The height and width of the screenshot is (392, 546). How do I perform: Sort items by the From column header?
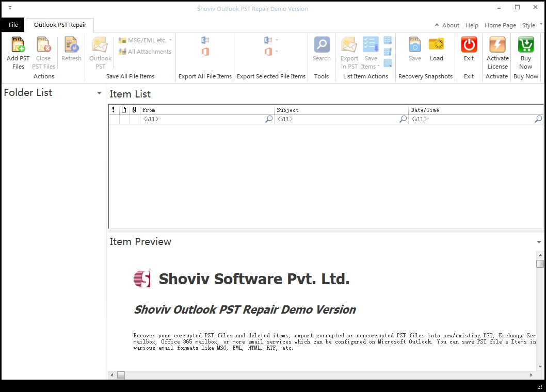click(207, 110)
